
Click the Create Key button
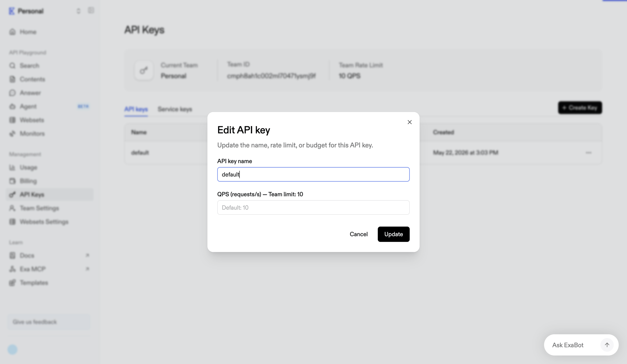(x=580, y=108)
